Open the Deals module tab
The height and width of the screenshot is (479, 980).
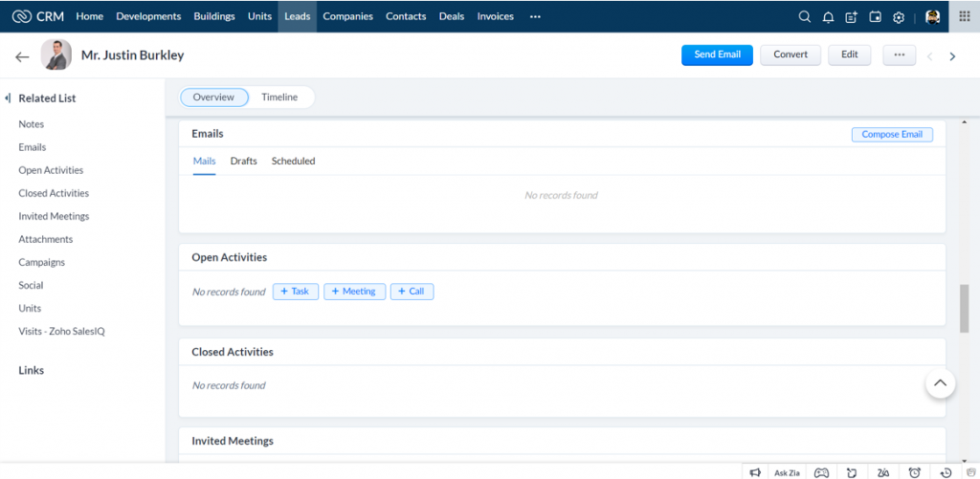click(x=452, y=16)
